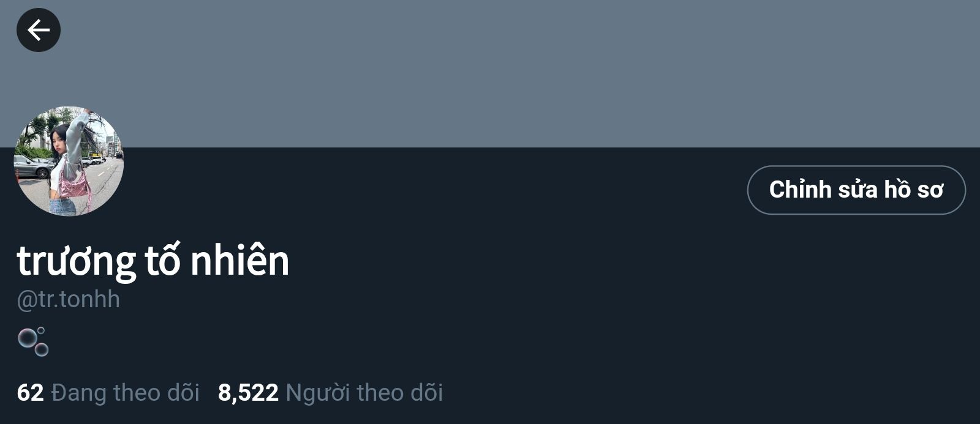Tap the word trương in the display name
The image size is (980, 424).
point(76,263)
